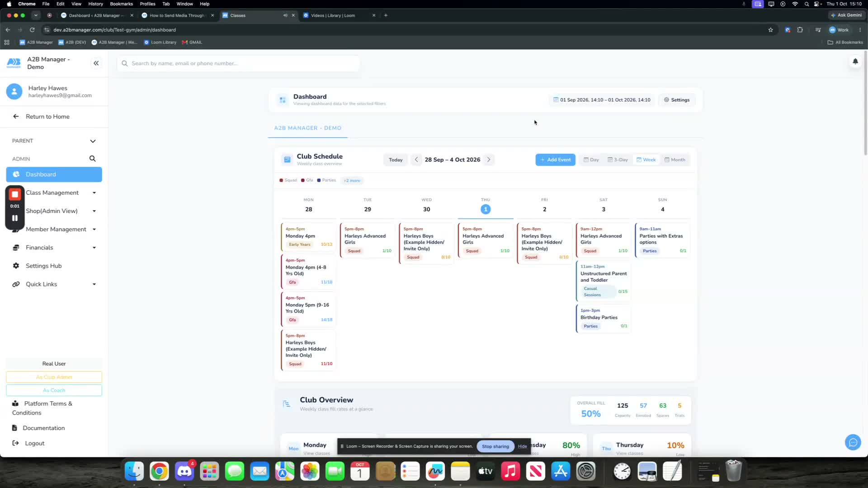Click the Documentation file icon

click(x=14, y=428)
